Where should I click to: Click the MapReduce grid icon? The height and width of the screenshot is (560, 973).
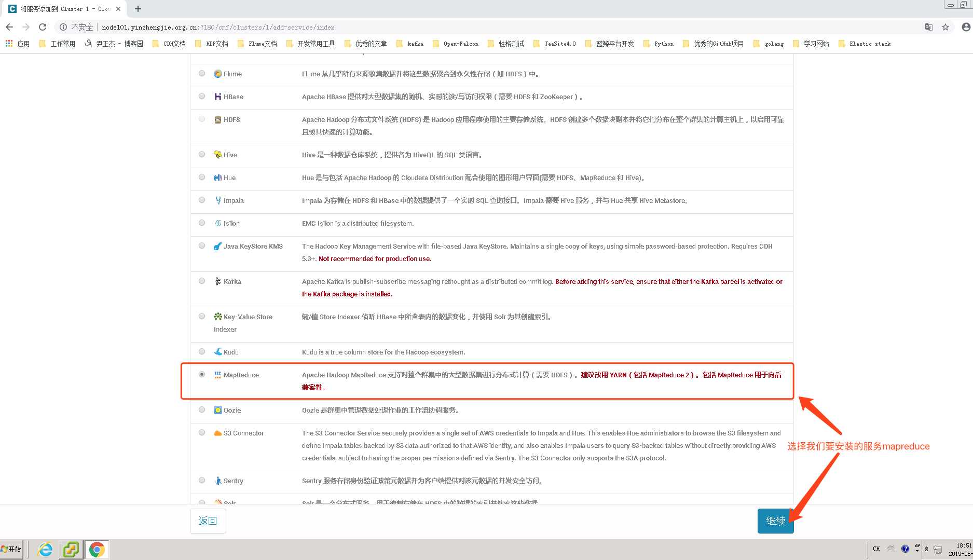tap(218, 375)
